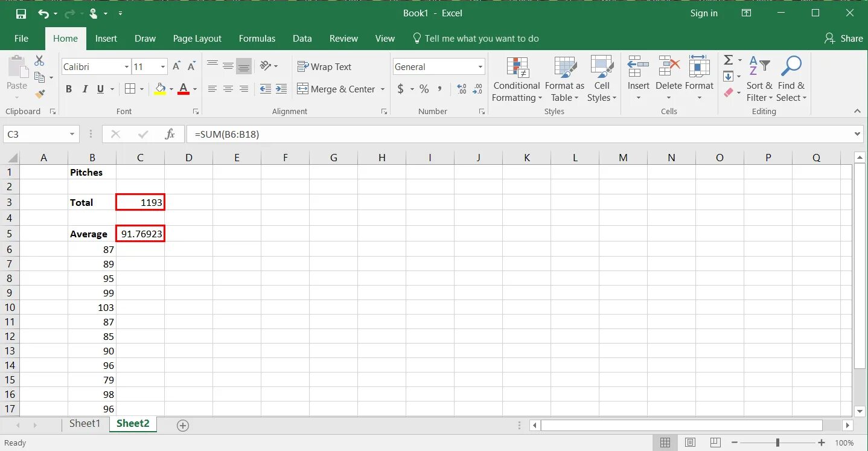868x451 pixels.
Task: Click the Paste clipboard icon
Action: click(x=17, y=67)
